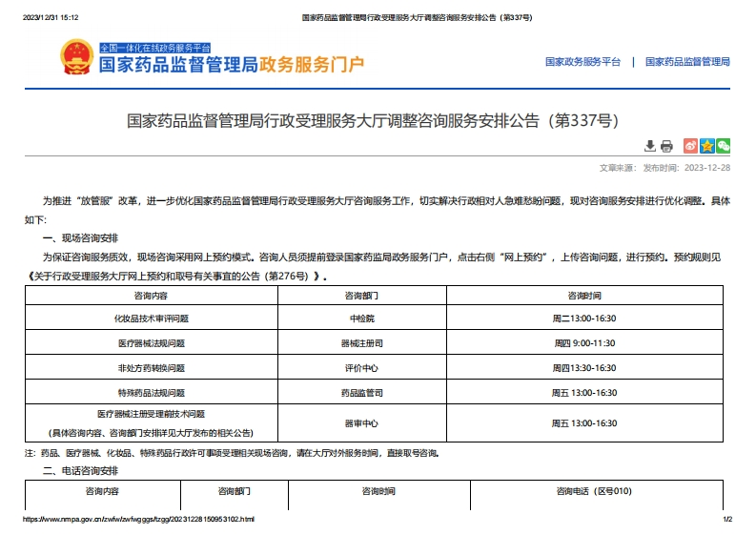Share the announcement to Weibo
756x535 pixels.
tap(691, 146)
